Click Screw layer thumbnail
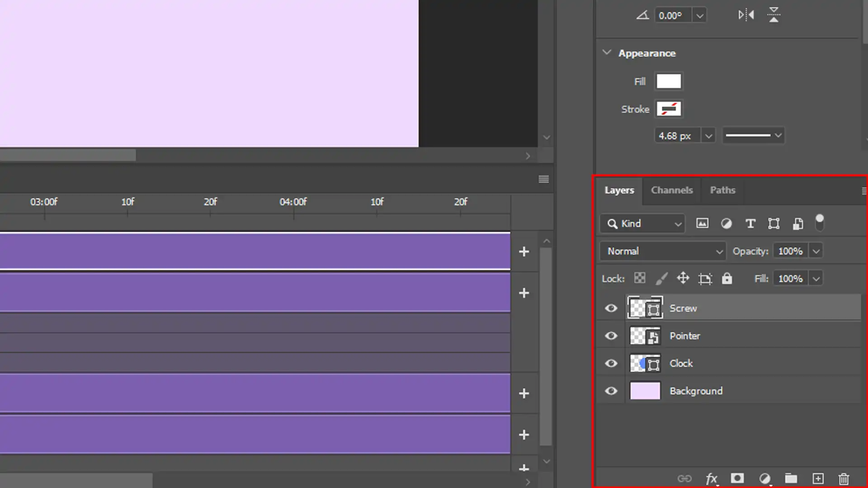This screenshot has height=488, width=868. pyautogui.click(x=645, y=308)
